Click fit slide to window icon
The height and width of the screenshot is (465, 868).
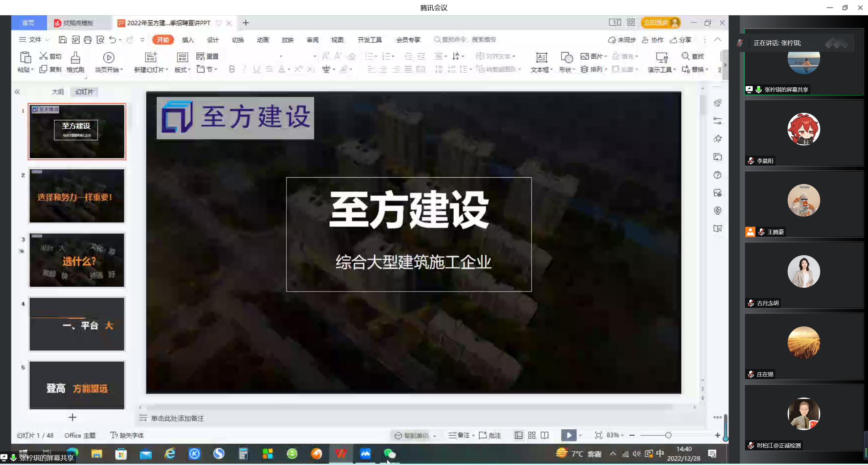click(x=598, y=435)
